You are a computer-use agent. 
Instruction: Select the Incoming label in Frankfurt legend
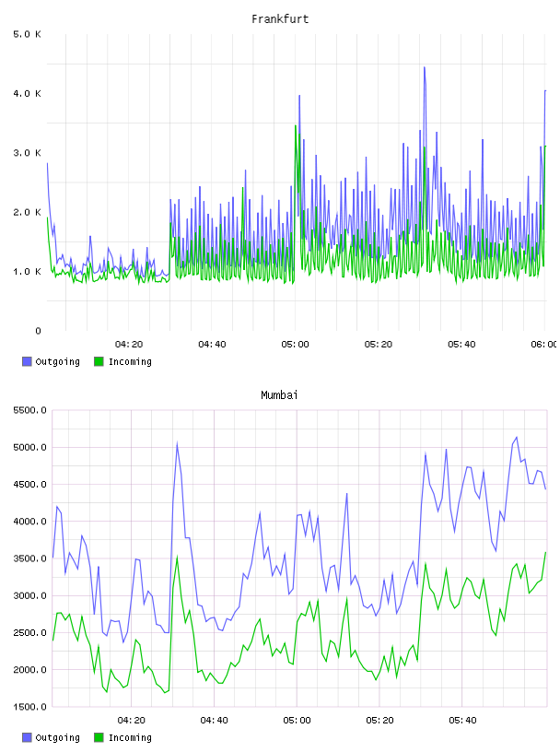coord(130,361)
